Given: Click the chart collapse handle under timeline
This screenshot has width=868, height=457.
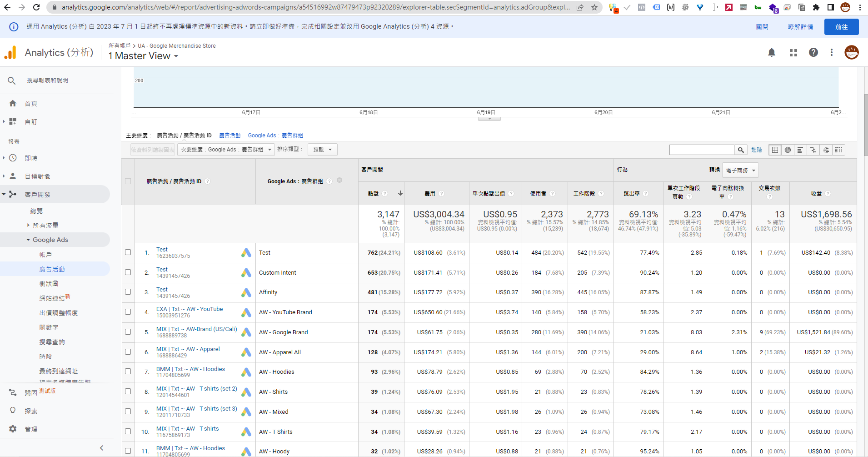Looking at the screenshot, I should pos(489,119).
